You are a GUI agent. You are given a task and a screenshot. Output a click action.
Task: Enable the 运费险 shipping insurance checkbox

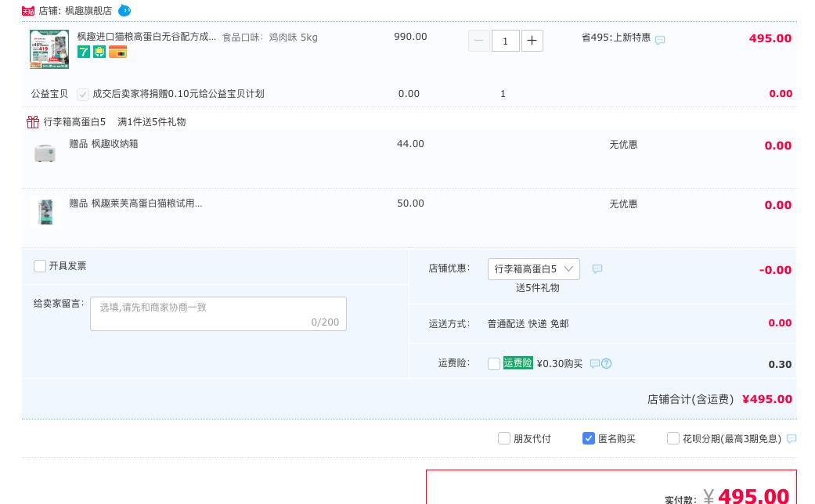494,363
